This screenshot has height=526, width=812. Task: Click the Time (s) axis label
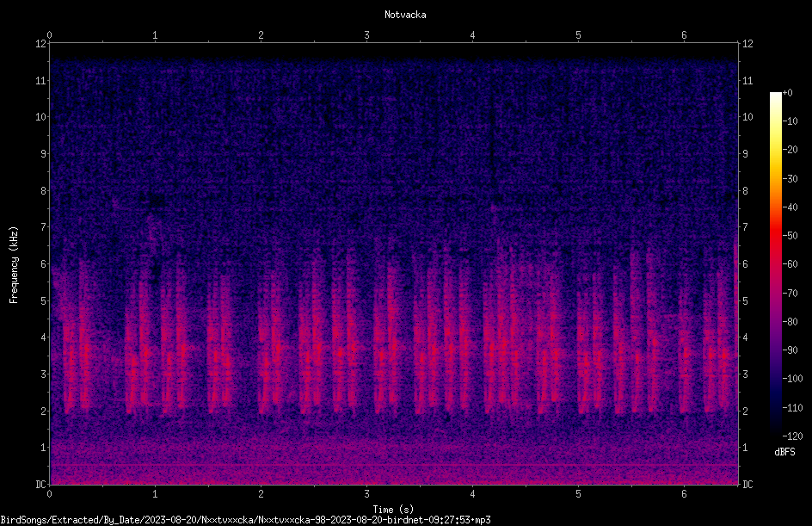pos(393,510)
